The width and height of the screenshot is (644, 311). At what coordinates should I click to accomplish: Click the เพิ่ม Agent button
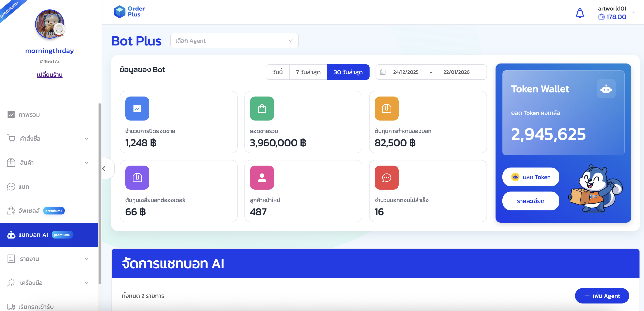pyautogui.click(x=602, y=296)
